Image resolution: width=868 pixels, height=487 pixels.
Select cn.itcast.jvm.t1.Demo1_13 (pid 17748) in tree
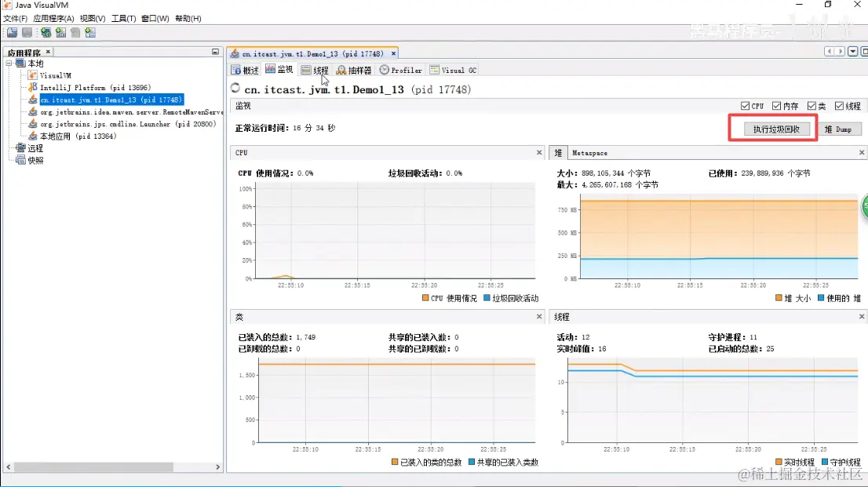(x=111, y=100)
